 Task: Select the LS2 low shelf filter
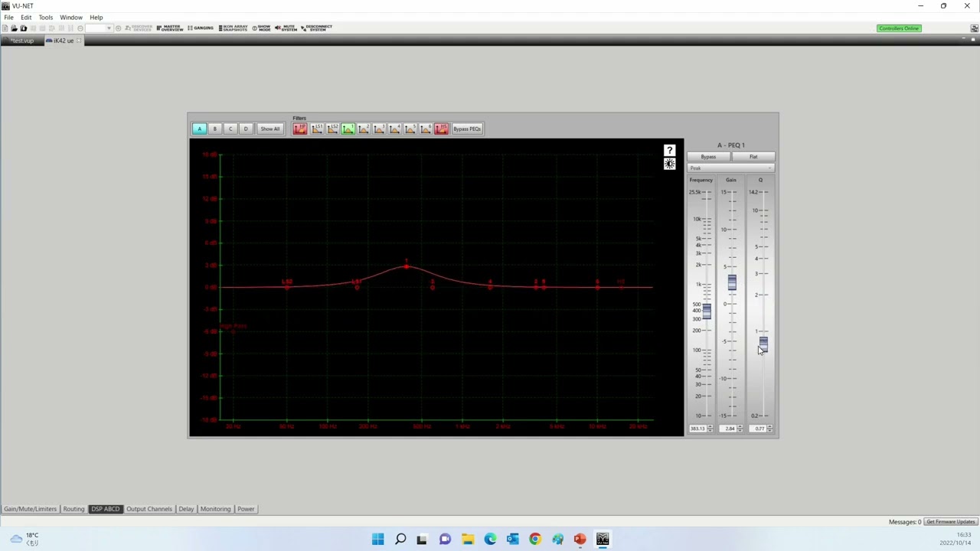pos(332,129)
